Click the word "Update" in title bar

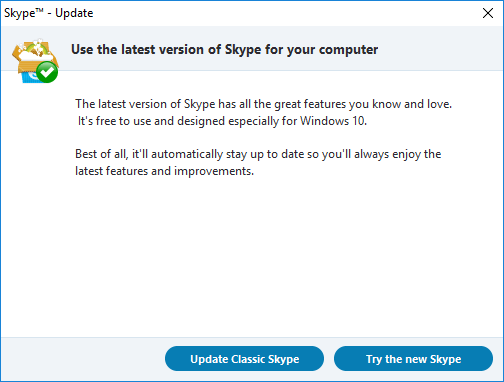(74, 13)
